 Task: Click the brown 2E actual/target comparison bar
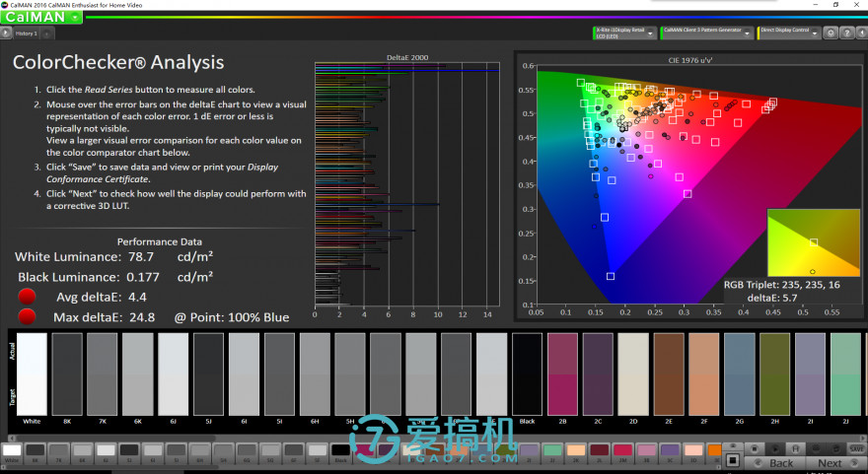[x=669, y=373]
